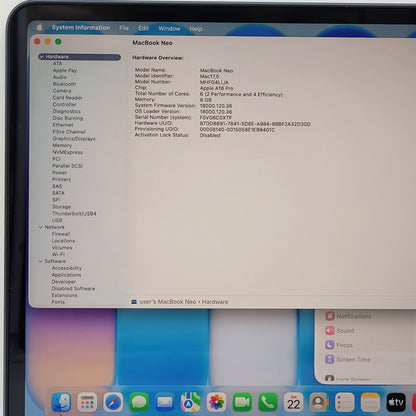
Task: Select Diagnostics in the sidebar
Action: click(x=66, y=111)
